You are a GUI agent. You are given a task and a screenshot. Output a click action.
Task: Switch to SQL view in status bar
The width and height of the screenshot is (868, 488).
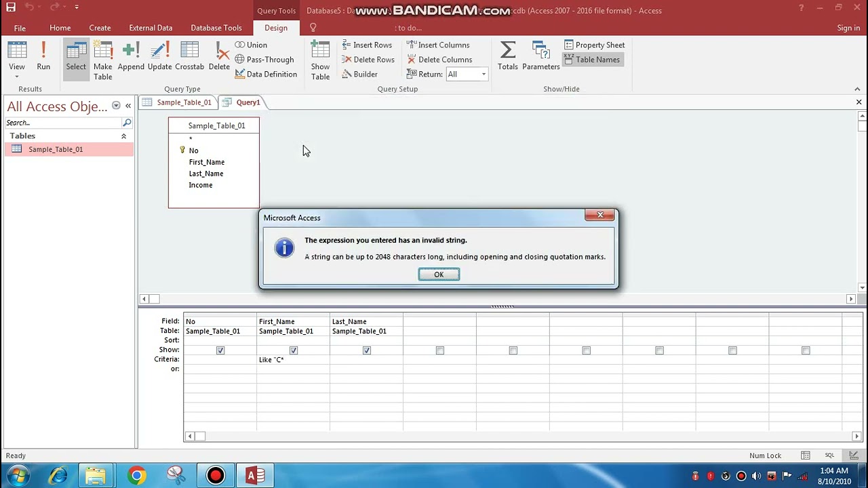829,455
